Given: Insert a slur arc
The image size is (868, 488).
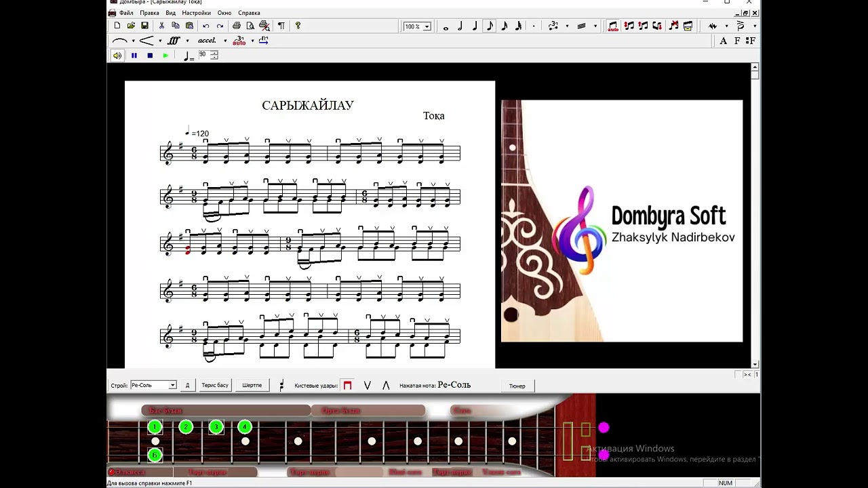Looking at the screenshot, I should (x=119, y=41).
